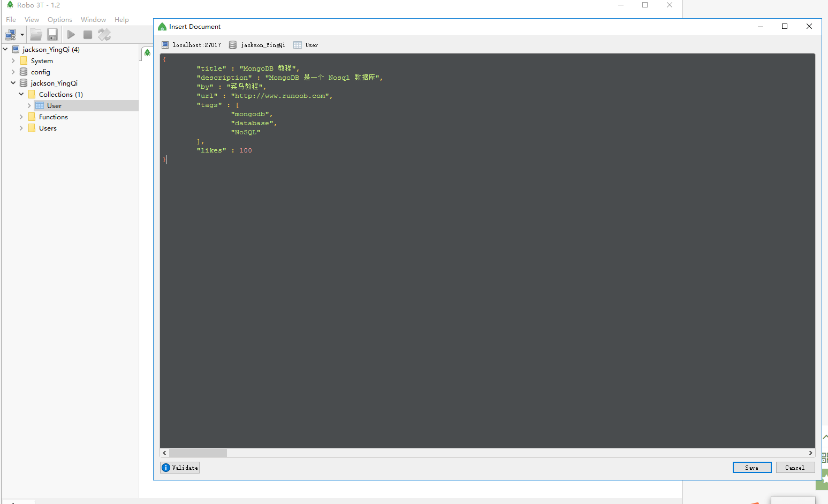Viewport: 828px width, 504px height.
Task: Expand the System folder
Action: [13, 61]
